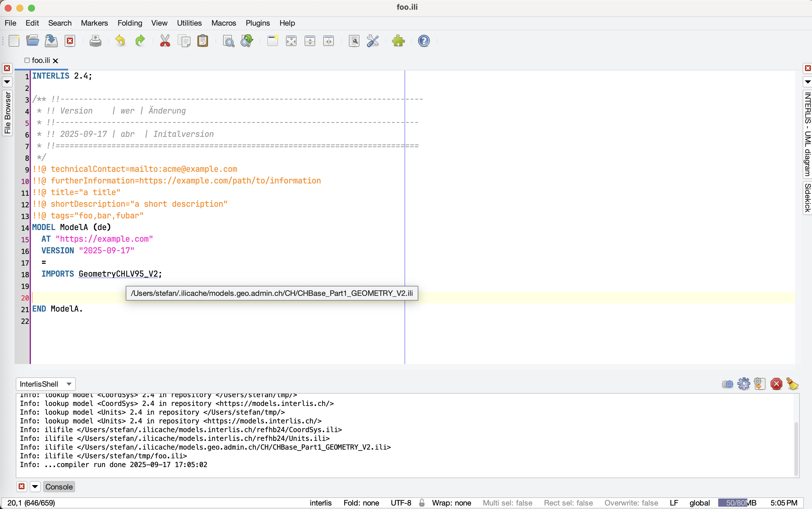Split the view horizontally
Screen dimensions: 812x509
pyautogui.click(x=310, y=41)
